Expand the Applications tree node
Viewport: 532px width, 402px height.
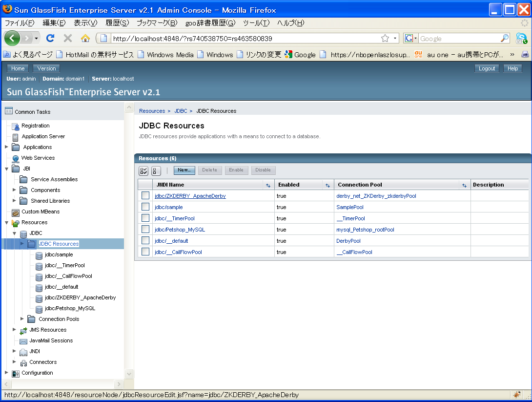[6, 147]
